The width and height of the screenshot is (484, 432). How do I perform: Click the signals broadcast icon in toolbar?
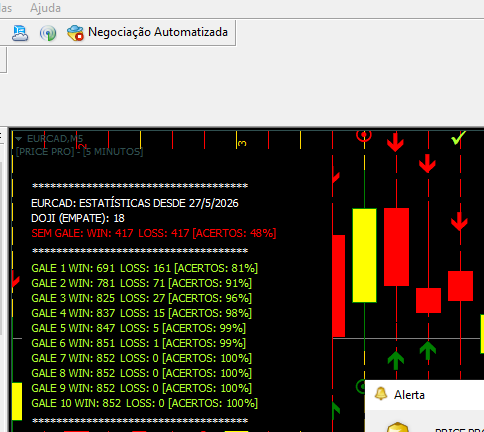coord(48,33)
